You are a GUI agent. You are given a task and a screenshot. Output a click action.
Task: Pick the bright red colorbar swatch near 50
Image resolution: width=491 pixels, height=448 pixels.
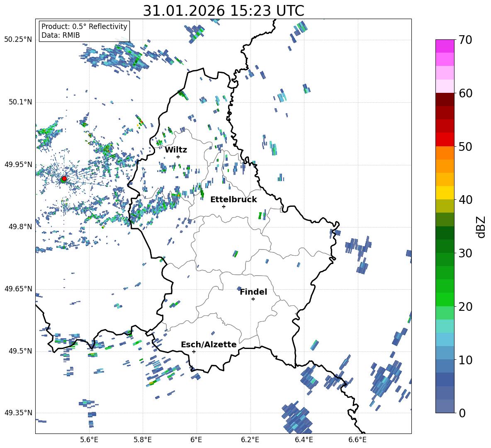[445, 139]
